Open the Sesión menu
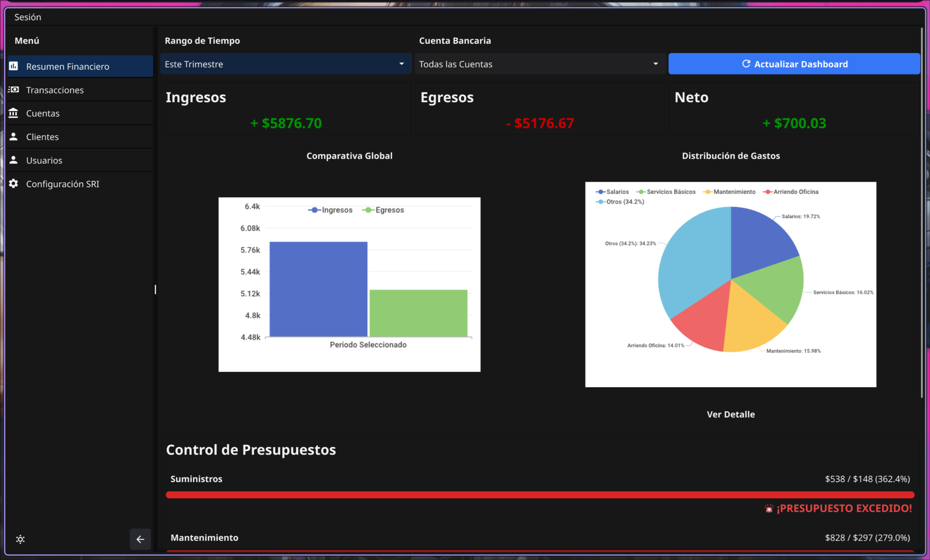The image size is (930, 560). (x=28, y=17)
